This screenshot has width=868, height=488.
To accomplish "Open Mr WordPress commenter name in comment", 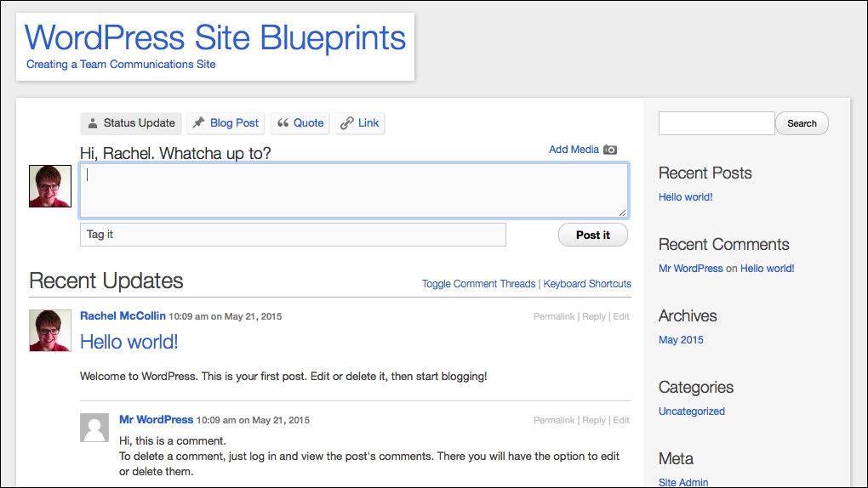I will [x=156, y=419].
